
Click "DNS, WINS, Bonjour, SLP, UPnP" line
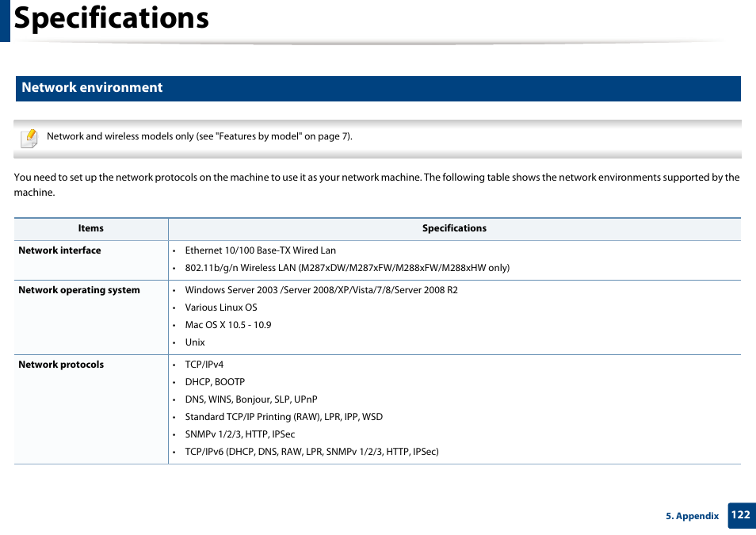point(251,399)
